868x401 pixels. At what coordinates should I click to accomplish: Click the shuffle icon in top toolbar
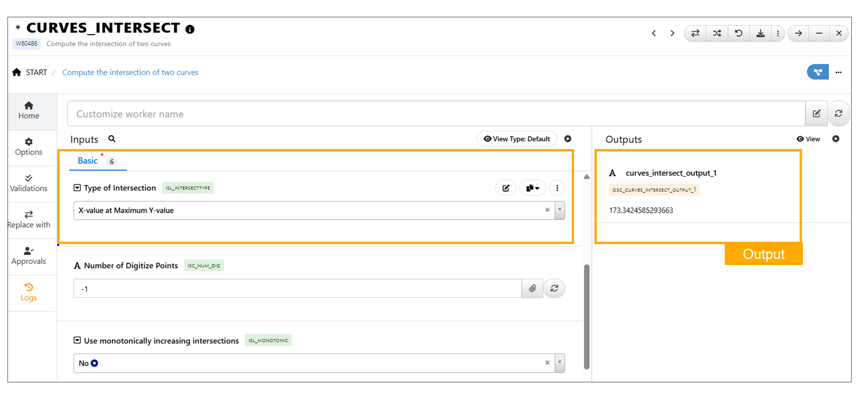(x=717, y=34)
